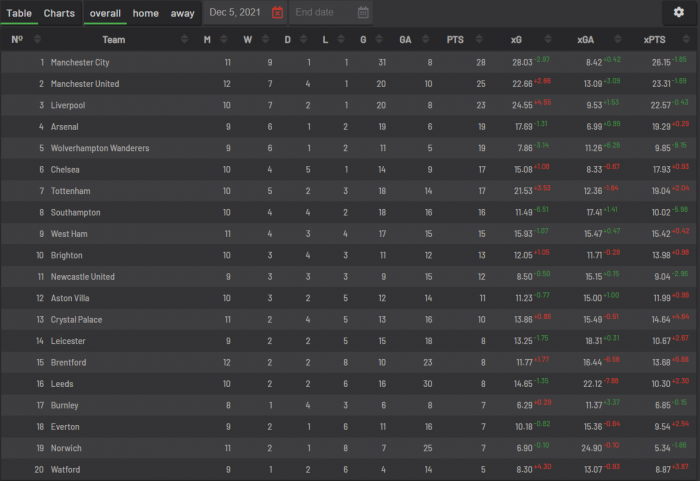Sort by the GA column header
The width and height of the screenshot is (700, 481).
(405, 39)
